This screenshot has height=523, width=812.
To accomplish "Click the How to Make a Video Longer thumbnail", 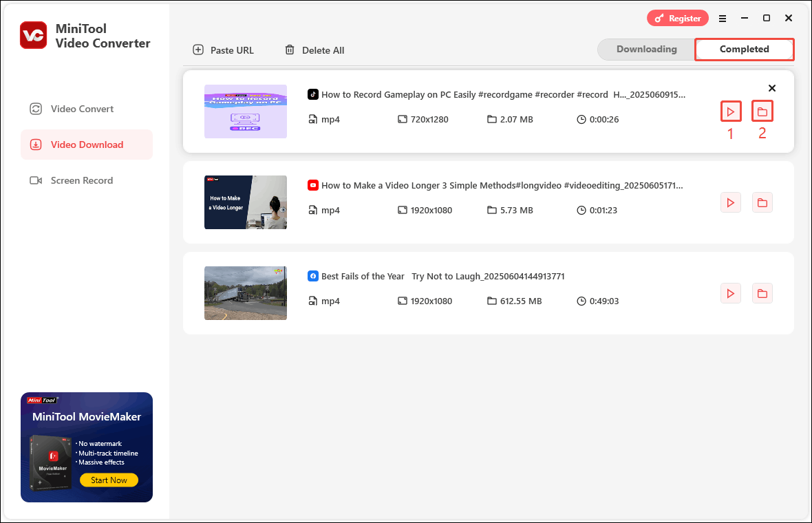I will [x=246, y=202].
